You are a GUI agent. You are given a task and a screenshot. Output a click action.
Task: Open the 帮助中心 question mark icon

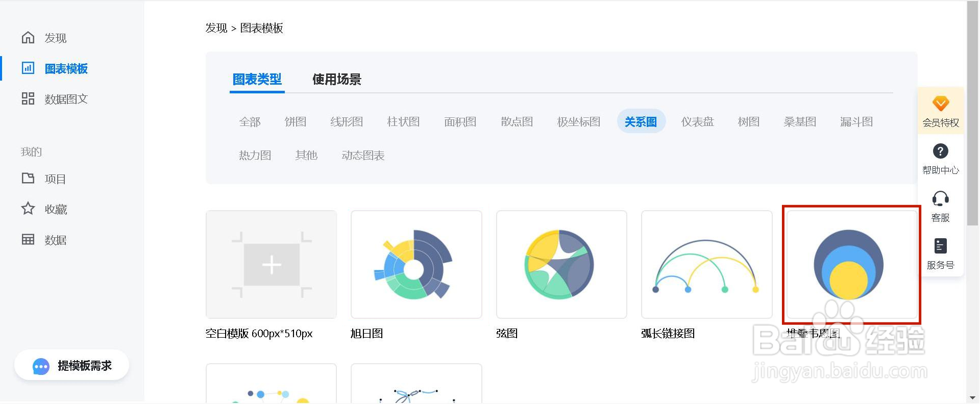[941, 151]
